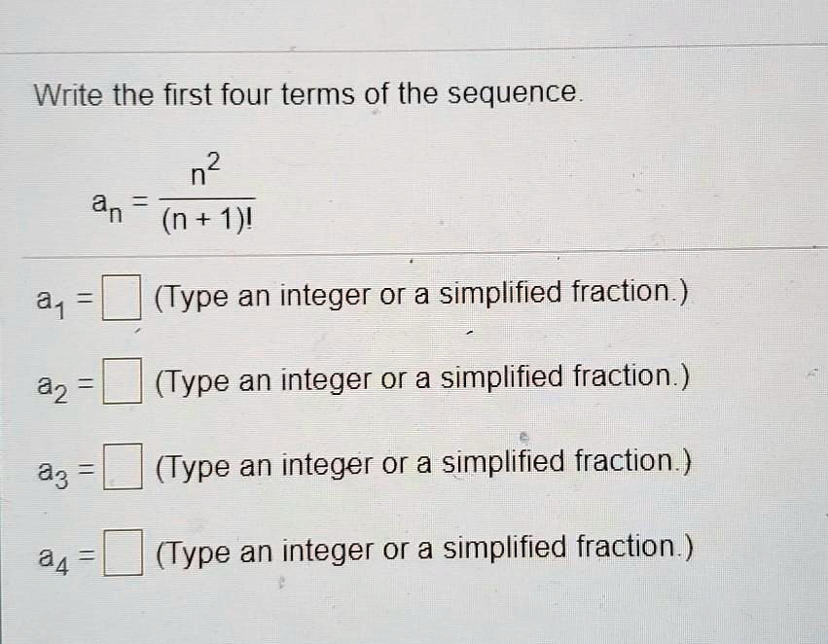The height and width of the screenshot is (644, 828).
Task: Click the a1 label beside the first box
Action: click(x=52, y=303)
